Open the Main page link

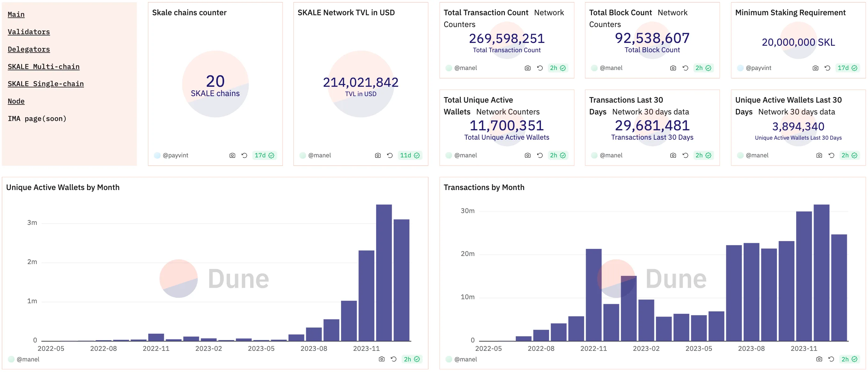point(16,15)
